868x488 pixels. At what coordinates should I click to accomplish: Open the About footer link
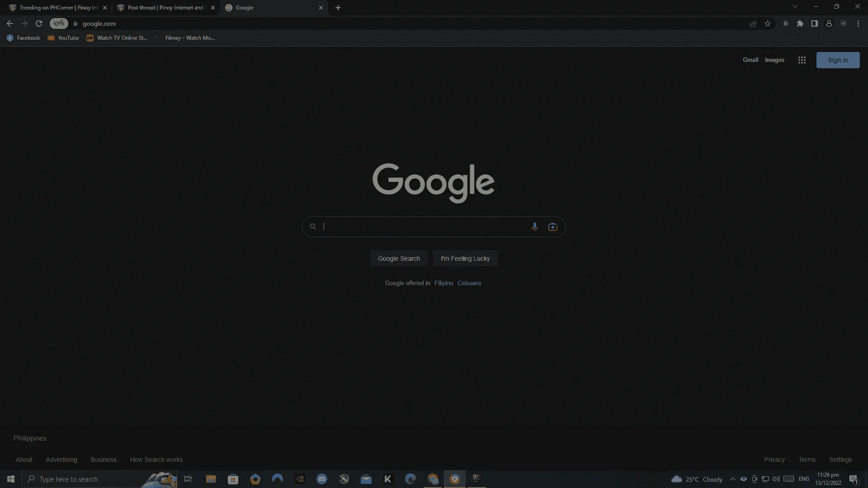[24, 460]
